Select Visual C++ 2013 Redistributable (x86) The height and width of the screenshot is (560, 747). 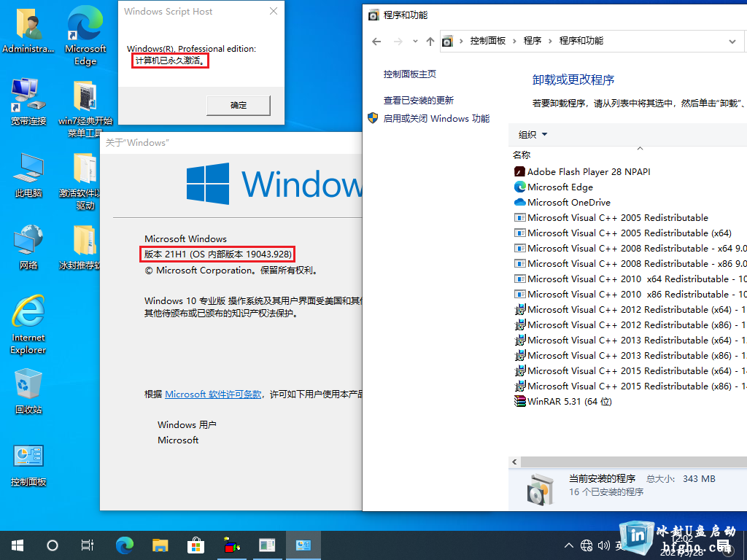click(x=630, y=355)
